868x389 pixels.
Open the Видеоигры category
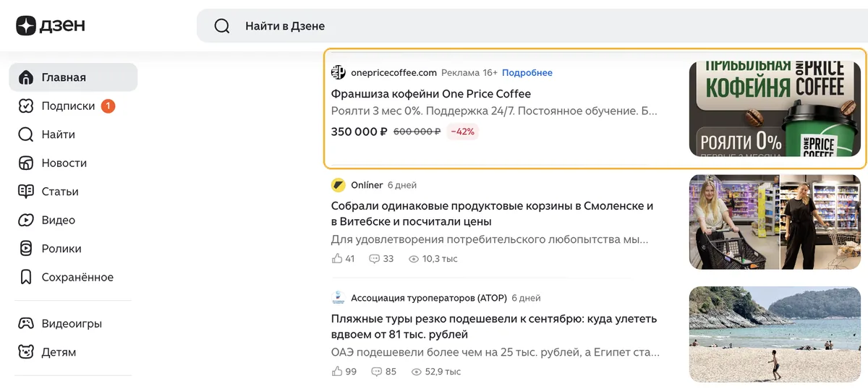pos(73,324)
